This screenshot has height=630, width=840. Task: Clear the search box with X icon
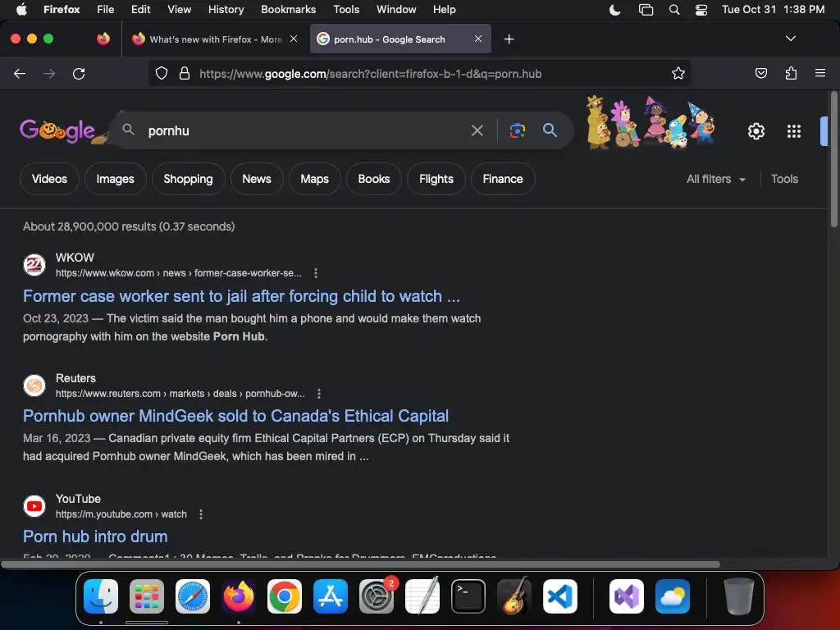(x=477, y=130)
